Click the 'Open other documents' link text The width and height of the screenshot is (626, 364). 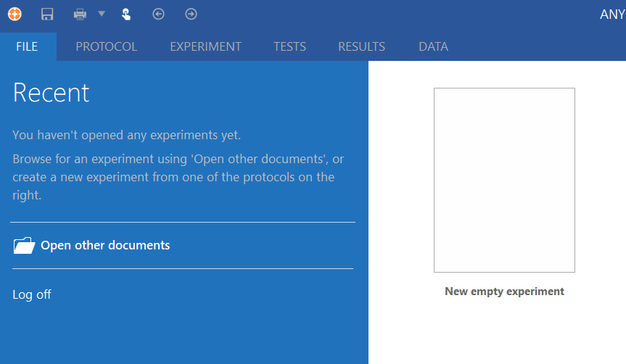pyautogui.click(x=105, y=245)
